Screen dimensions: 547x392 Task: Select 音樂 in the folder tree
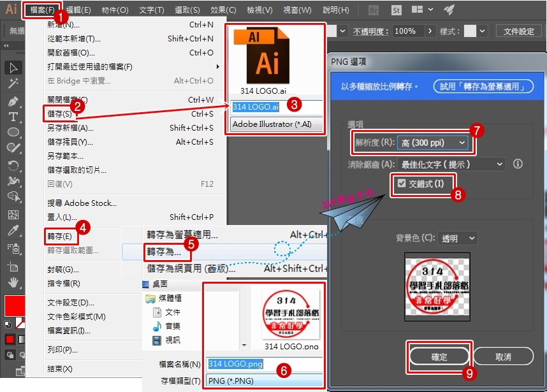coord(166,326)
